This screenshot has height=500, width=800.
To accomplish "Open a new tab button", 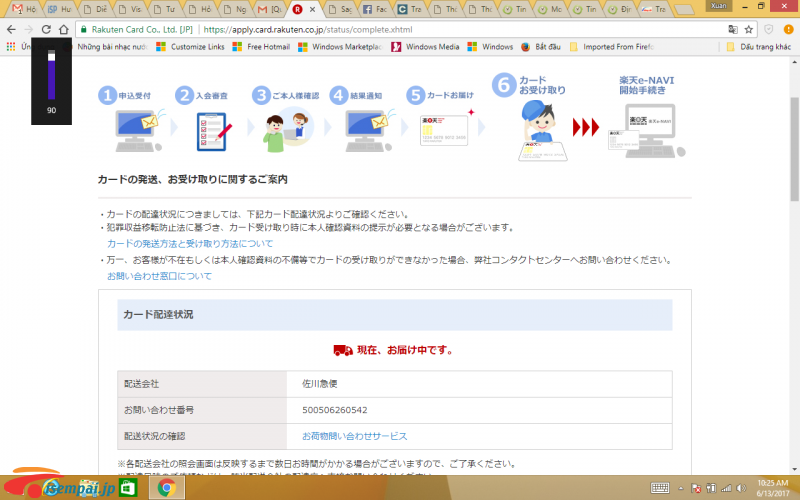I will (684, 9).
